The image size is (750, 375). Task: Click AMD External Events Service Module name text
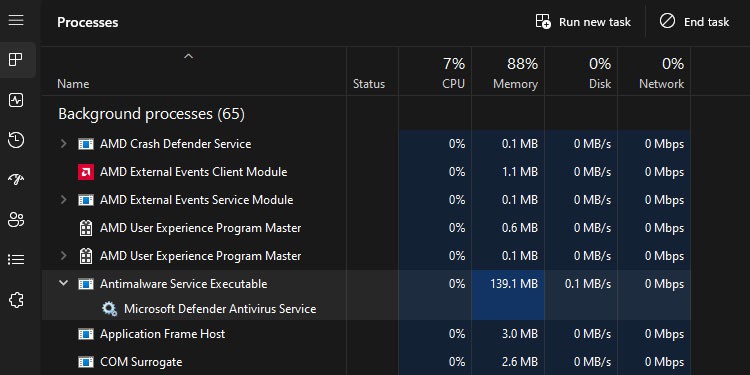197,200
